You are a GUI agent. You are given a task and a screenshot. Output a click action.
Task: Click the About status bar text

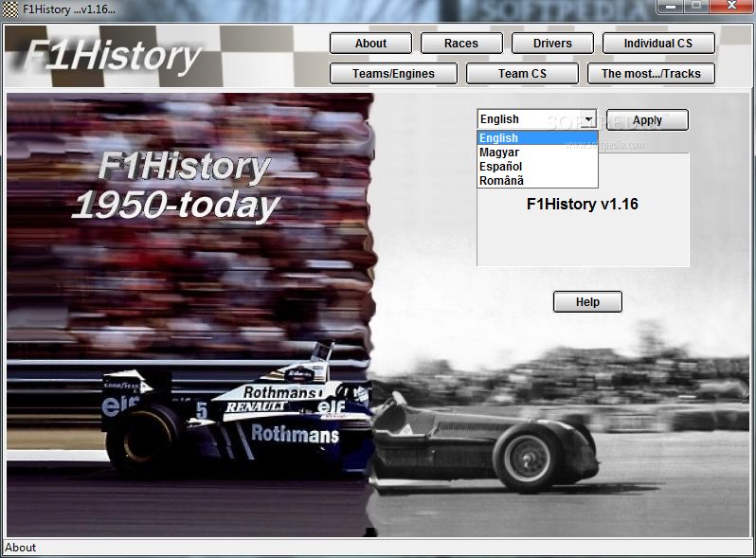tap(20, 548)
